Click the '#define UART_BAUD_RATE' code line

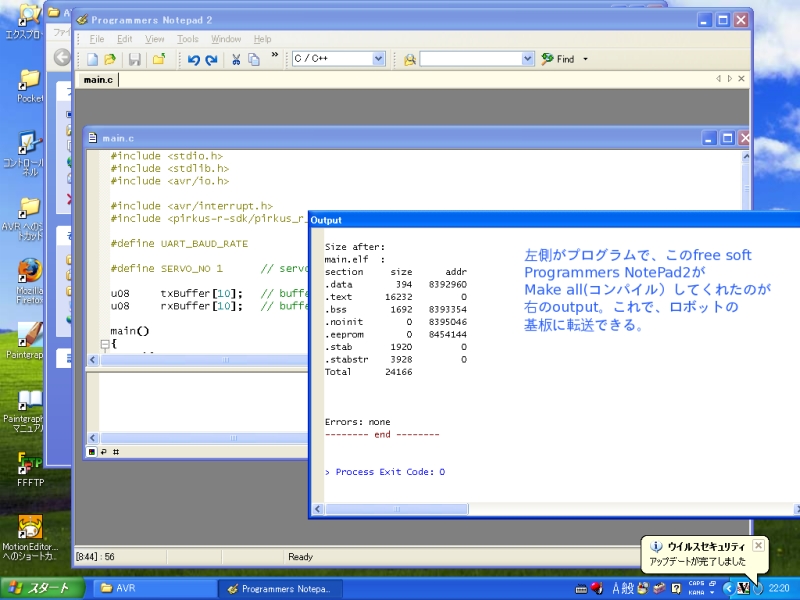coord(179,243)
